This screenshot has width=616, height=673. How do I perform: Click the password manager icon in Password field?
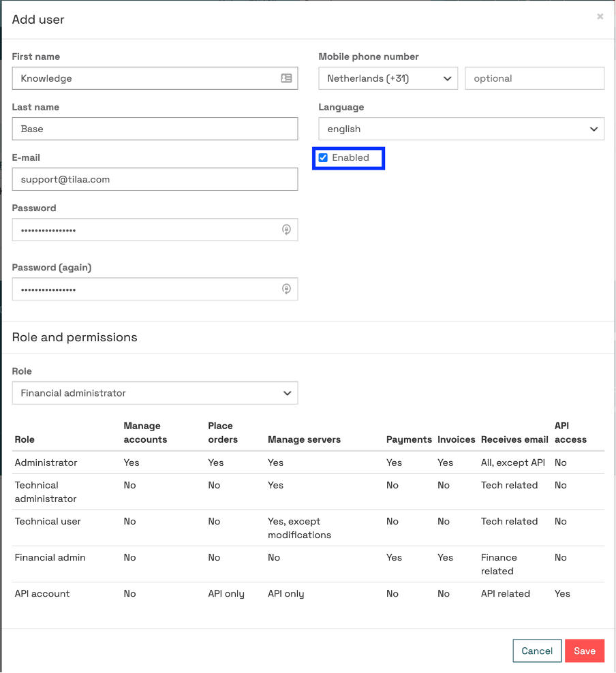(x=286, y=230)
